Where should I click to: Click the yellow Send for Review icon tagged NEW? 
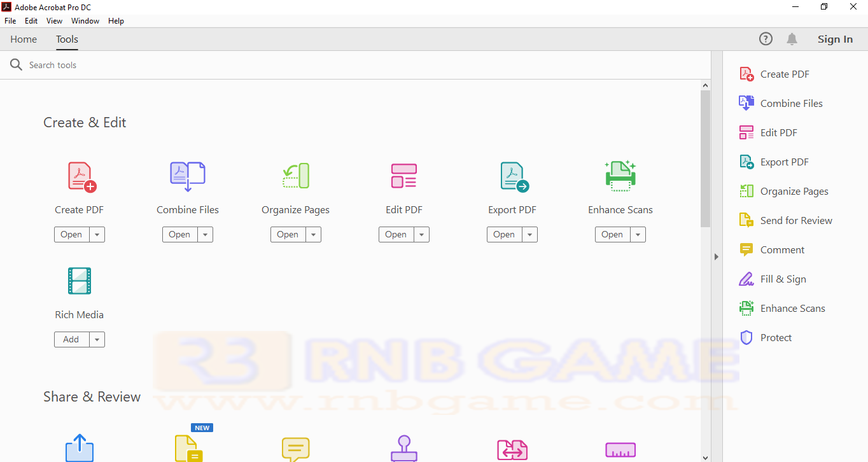pos(189,448)
